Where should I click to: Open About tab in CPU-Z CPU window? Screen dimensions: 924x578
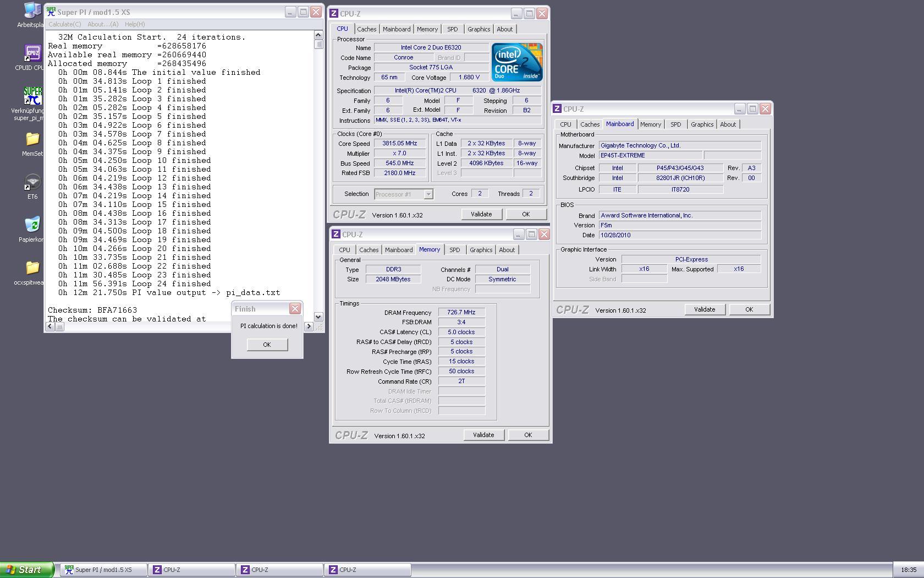tap(505, 29)
